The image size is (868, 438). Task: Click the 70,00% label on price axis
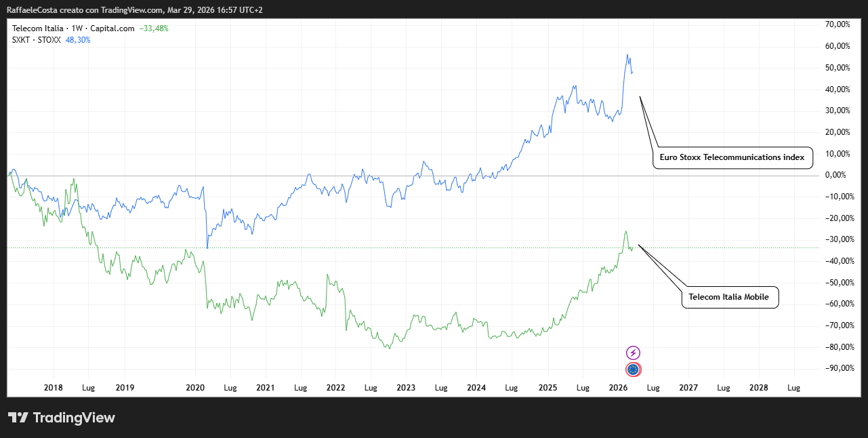(x=838, y=24)
